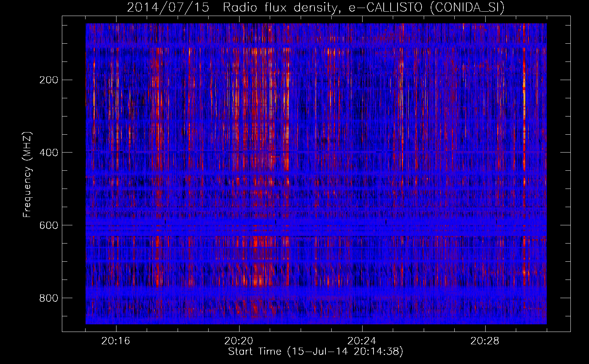Click the 20:16 time tick label

(116, 341)
